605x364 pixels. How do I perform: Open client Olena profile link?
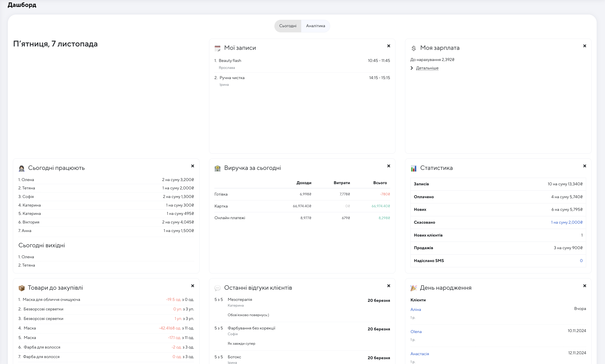(416, 332)
